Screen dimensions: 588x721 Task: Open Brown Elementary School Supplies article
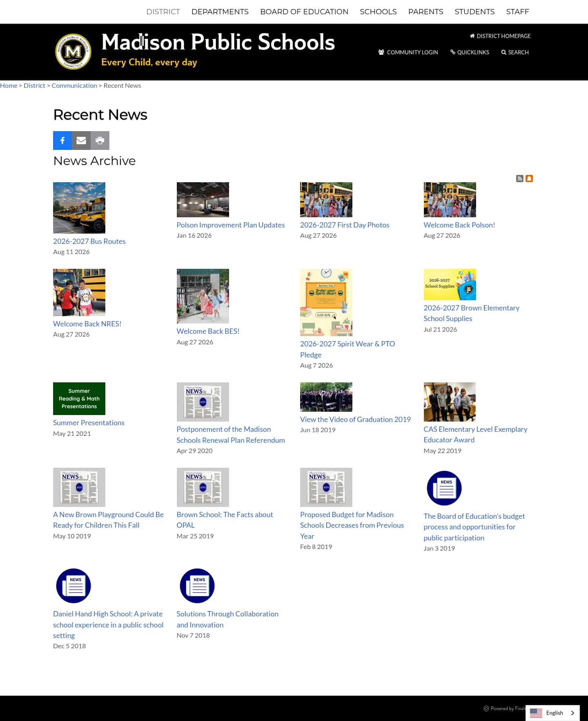click(471, 313)
